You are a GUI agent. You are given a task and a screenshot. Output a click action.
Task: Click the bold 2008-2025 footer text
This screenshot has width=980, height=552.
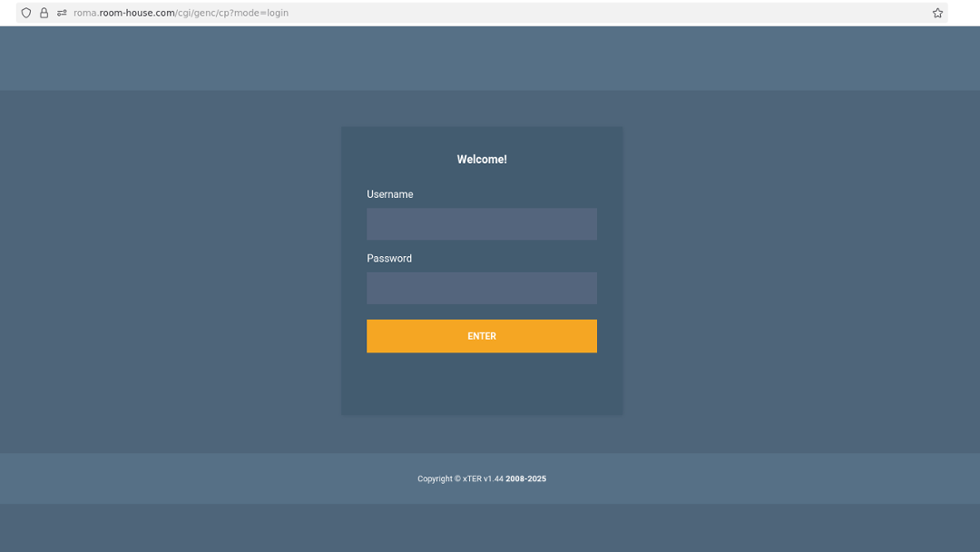coord(526,478)
